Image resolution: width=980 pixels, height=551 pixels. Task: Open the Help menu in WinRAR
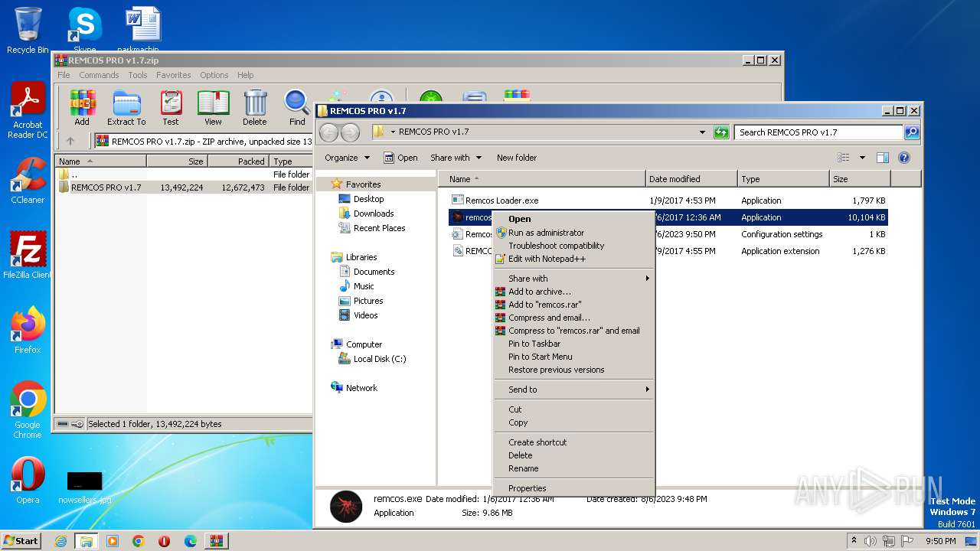(x=245, y=75)
